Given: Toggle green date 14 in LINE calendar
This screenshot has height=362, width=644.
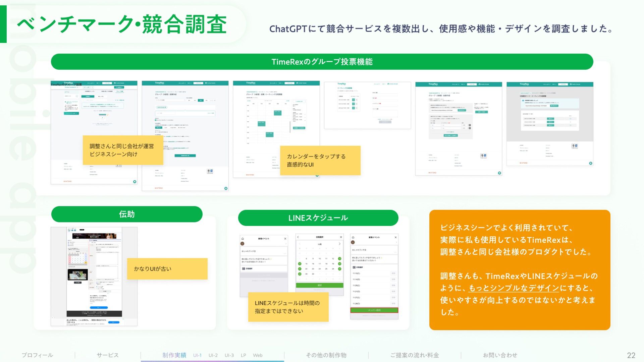Looking at the screenshot, I should [300, 264].
